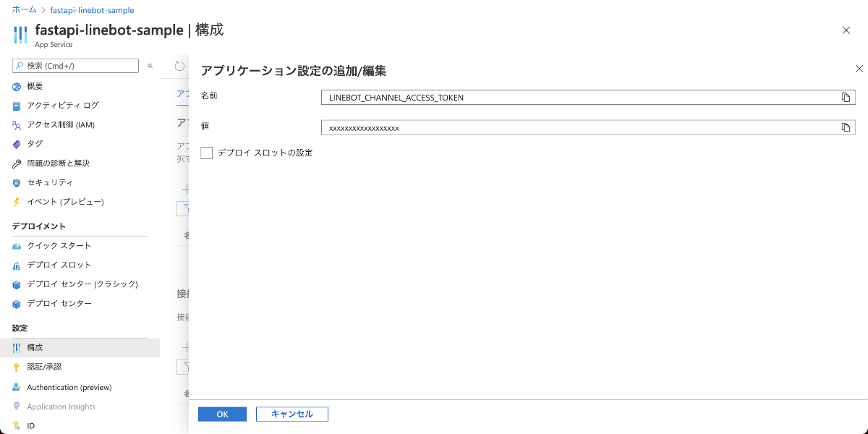
Task: Open fastapi-linebot-sample breadcrumb link
Action: point(92,10)
